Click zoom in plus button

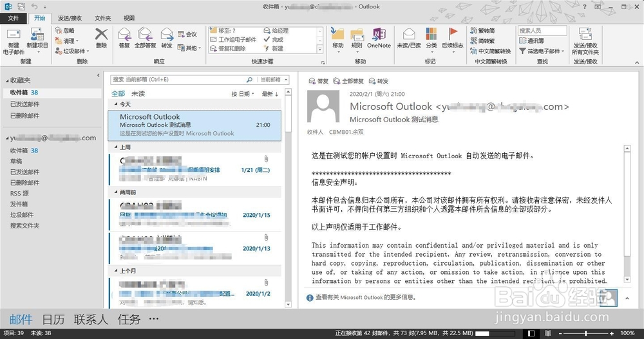[612, 333]
